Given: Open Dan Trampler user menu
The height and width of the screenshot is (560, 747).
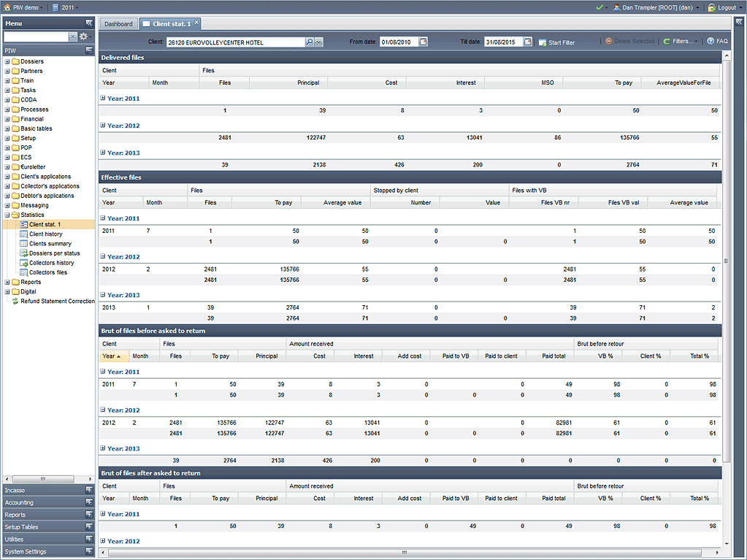Looking at the screenshot, I should [656, 7].
